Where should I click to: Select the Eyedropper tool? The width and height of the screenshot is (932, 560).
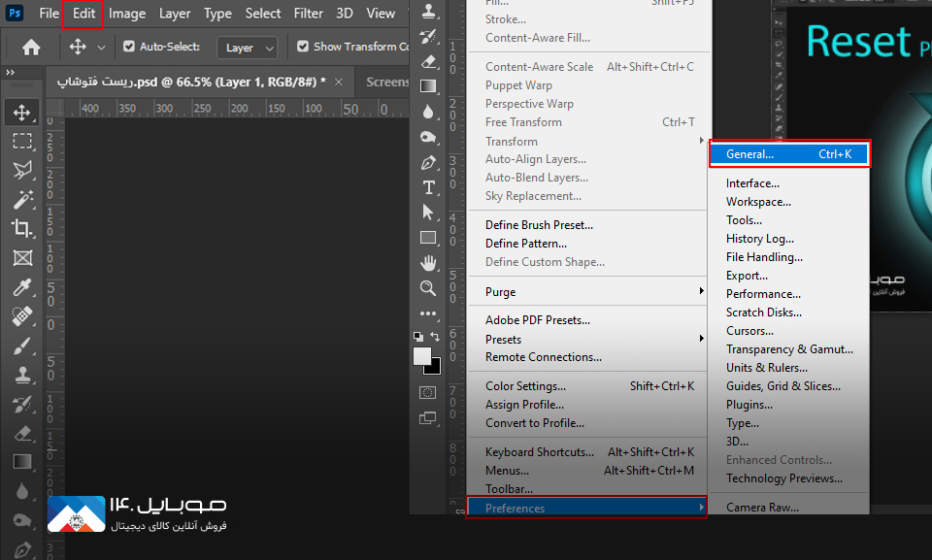pos(22,287)
